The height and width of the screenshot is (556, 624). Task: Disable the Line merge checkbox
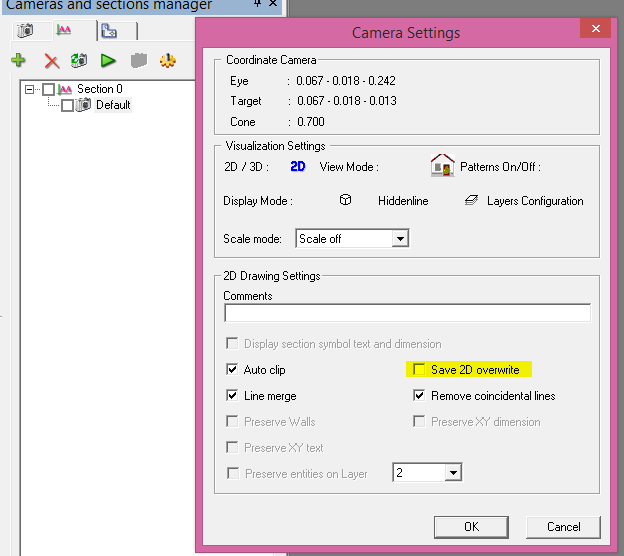tap(233, 396)
